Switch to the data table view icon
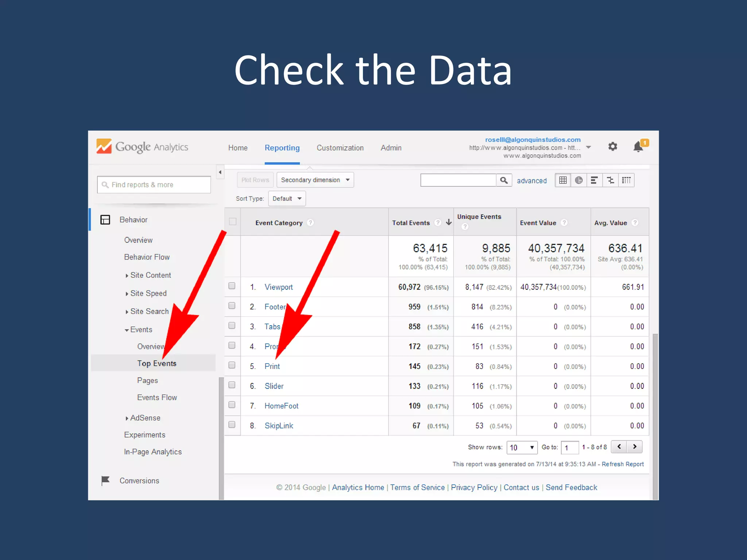 click(563, 180)
